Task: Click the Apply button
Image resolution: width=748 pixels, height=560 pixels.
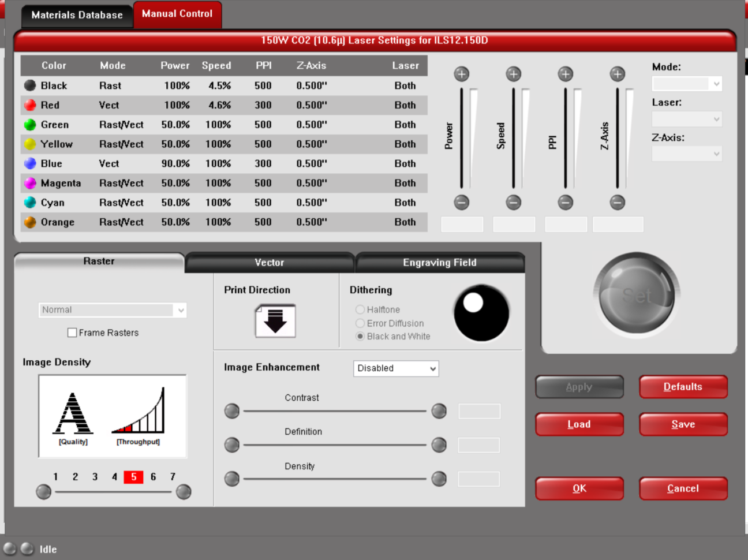Action: click(579, 387)
